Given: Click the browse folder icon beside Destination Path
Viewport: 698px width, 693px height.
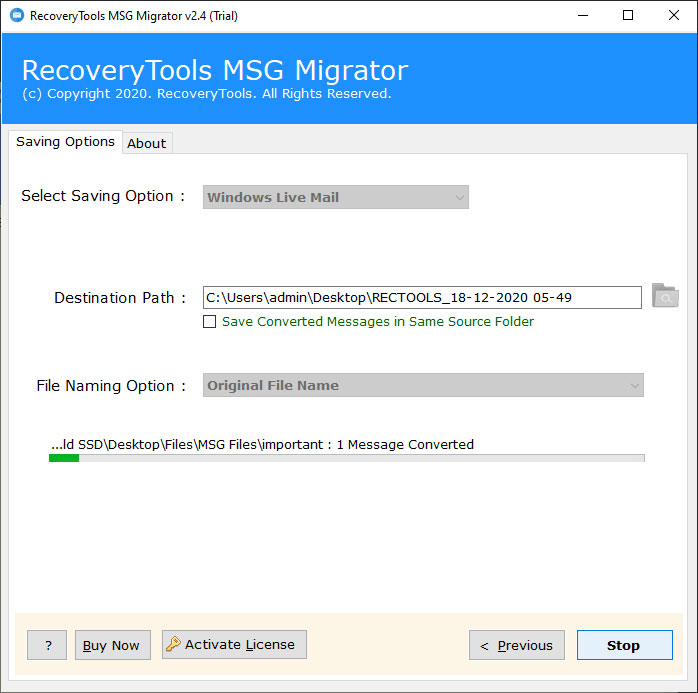Looking at the screenshot, I should 665,296.
